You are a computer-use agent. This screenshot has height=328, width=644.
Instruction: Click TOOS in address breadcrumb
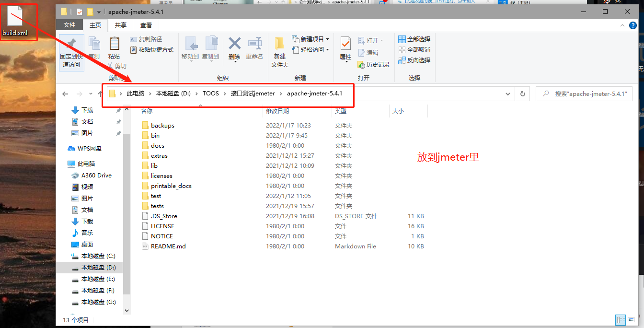coord(211,94)
